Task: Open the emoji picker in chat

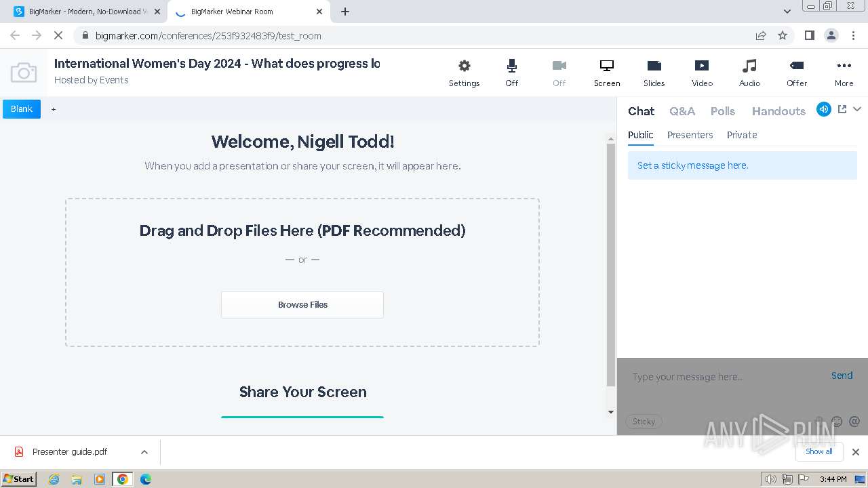Action: click(837, 422)
